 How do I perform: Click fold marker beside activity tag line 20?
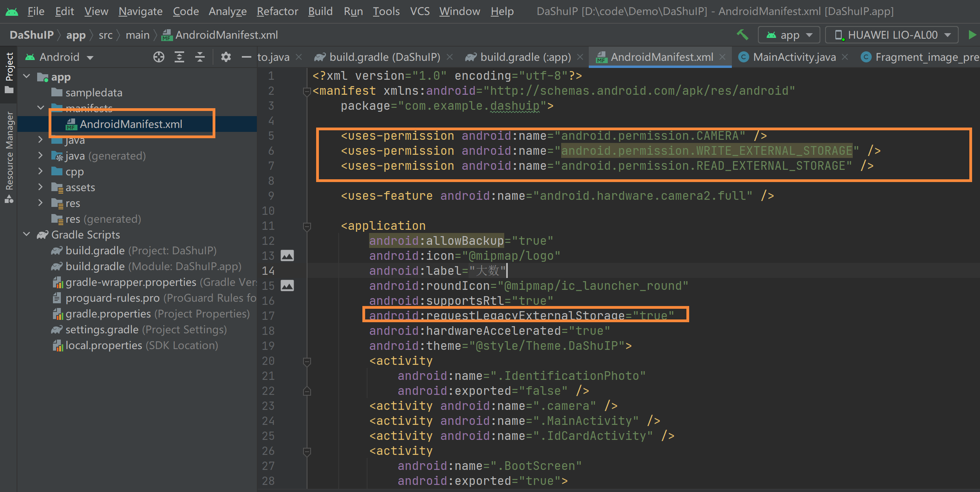pyautogui.click(x=307, y=361)
